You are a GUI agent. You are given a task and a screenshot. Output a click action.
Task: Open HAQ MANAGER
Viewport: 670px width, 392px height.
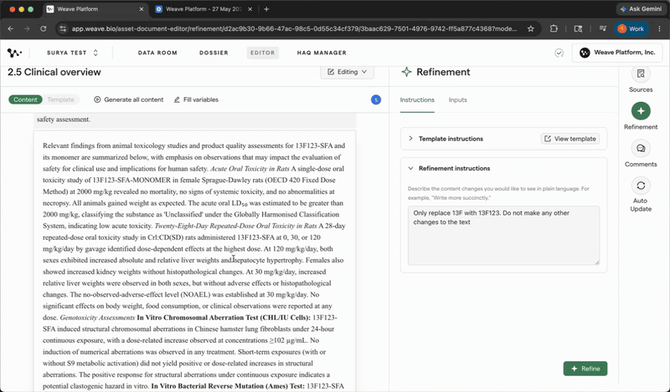click(x=322, y=53)
